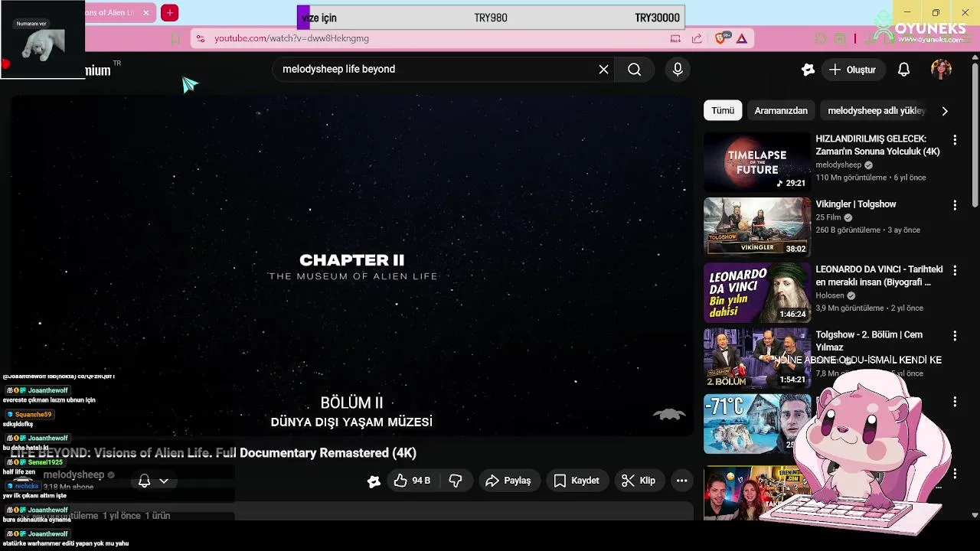Click the Brave Rewards triangle icon

click(x=742, y=38)
